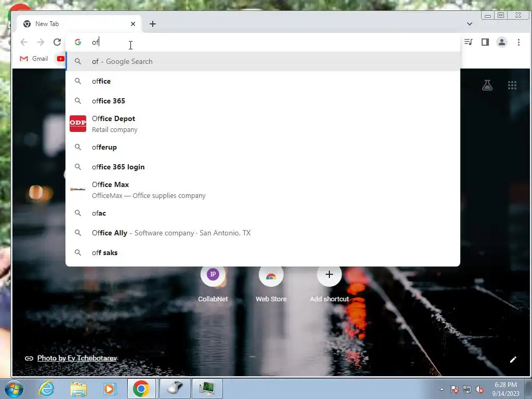Toggle the Chrome side panel icon

(x=485, y=42)
